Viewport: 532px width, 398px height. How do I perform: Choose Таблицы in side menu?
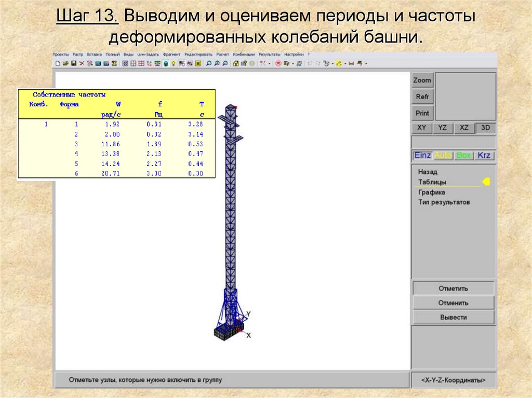[x=432, y=182]
